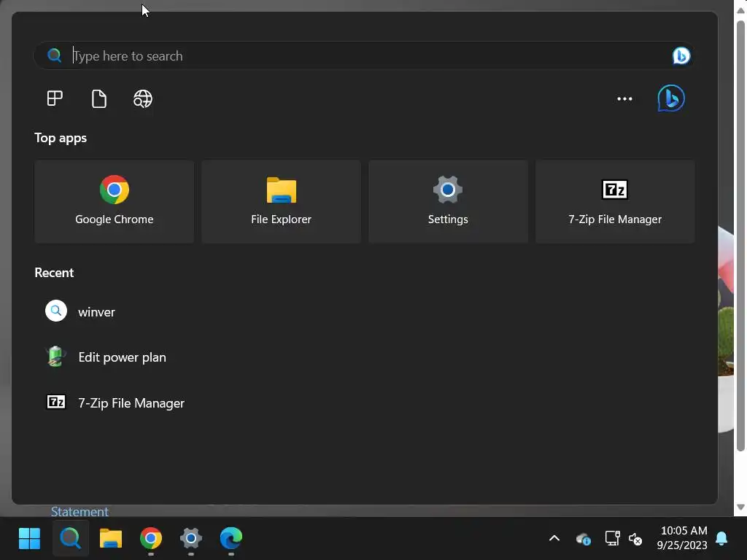747x560 pixels.
Task: Click the battery icon for Edit power plan
Action: 55,356
